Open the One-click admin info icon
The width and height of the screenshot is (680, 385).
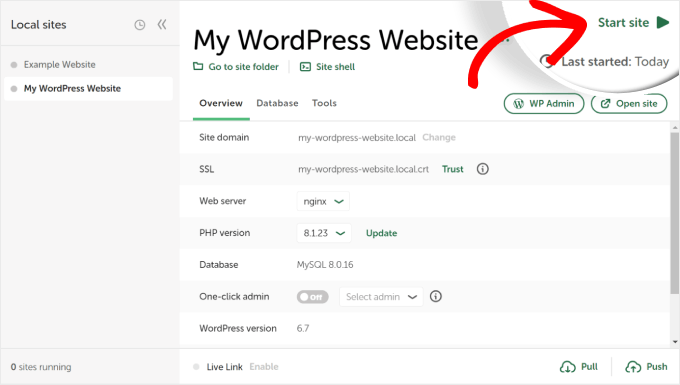(x=435, y=296)
